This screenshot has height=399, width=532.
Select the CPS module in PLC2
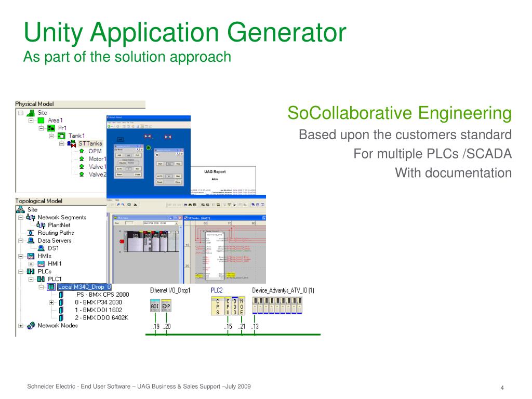(218, 306)
